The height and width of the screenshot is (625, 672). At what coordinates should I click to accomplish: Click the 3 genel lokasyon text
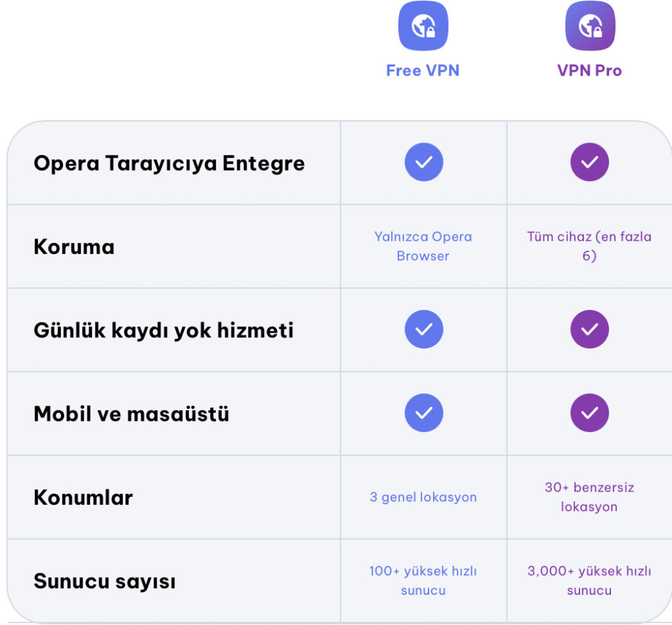point(423,497)
